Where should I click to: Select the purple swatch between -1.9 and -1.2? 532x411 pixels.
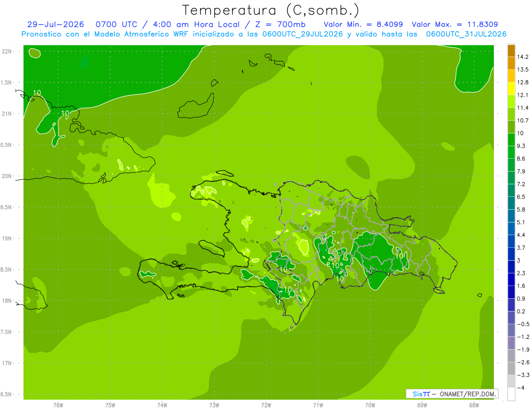(x=511, y=343)
